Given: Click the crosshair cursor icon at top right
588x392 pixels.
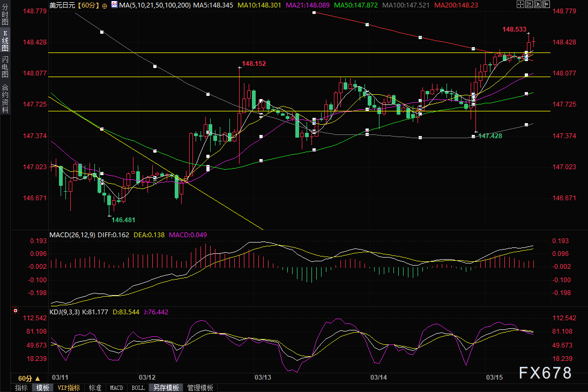Looking at the screenshot, I should [x=520, y=4].
